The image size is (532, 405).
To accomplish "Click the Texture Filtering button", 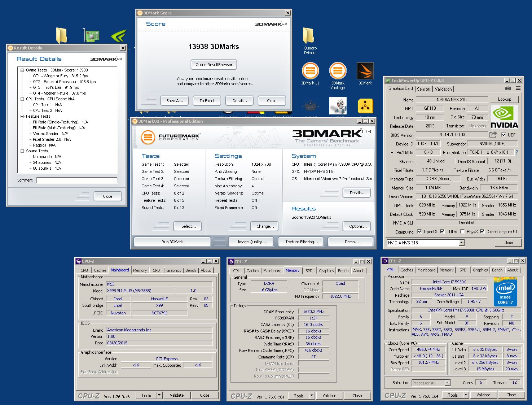I will click(302, 242).
